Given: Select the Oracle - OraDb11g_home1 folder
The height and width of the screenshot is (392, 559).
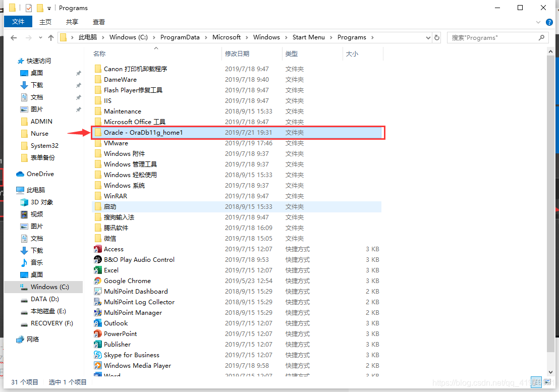Looking at the screenshot, I should pyautogui.click(x=237, y=133).
